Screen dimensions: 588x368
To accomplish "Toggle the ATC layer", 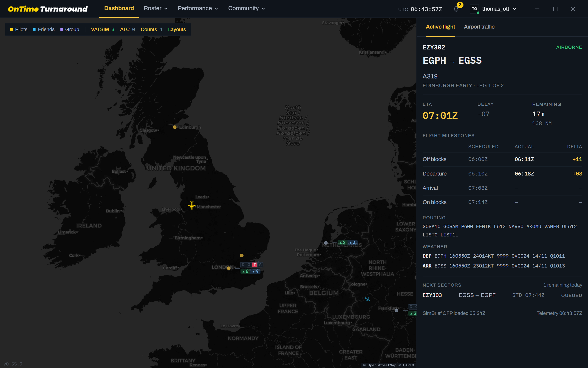I will coord(127,29).
